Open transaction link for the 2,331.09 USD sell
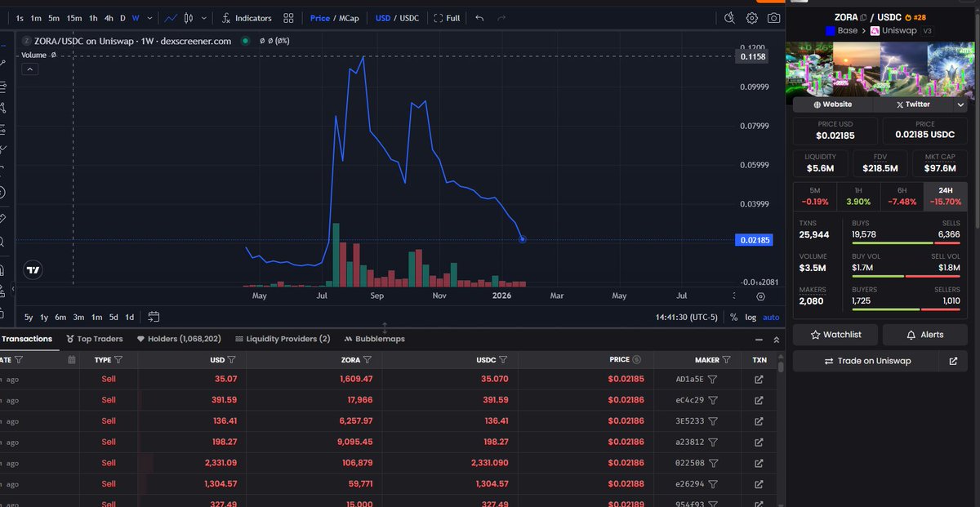The height and width of the screenshot is (507, 980). tap(759, 463)
